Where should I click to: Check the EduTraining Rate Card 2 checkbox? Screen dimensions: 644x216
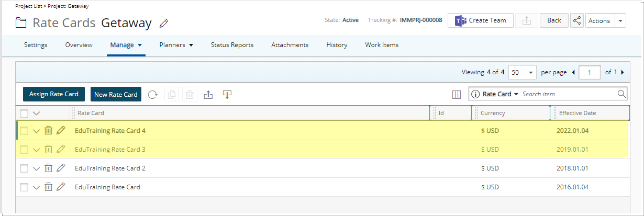tap(24, 168)
